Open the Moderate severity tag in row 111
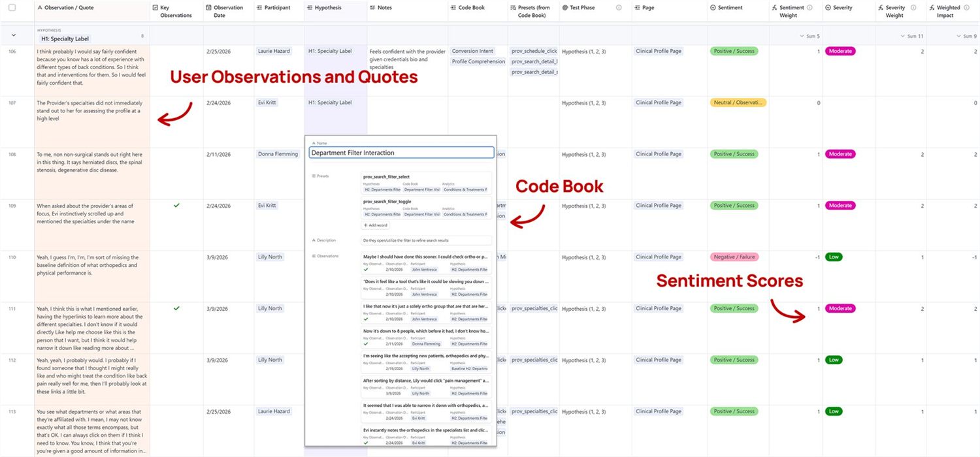980x457 pixels. point(840,308)
